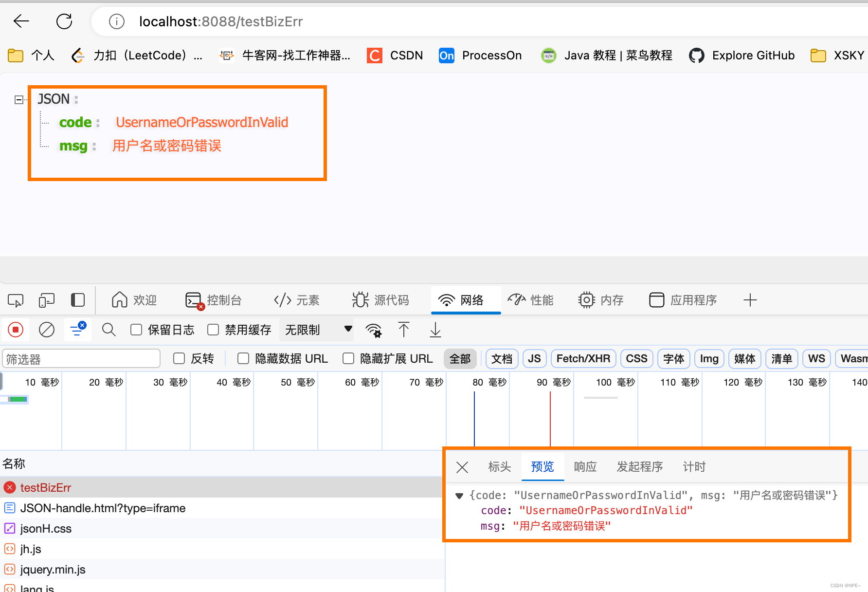This screenshot has width=868, height=592.
Task: View site info icon in address bar
Action: [117, 21]
